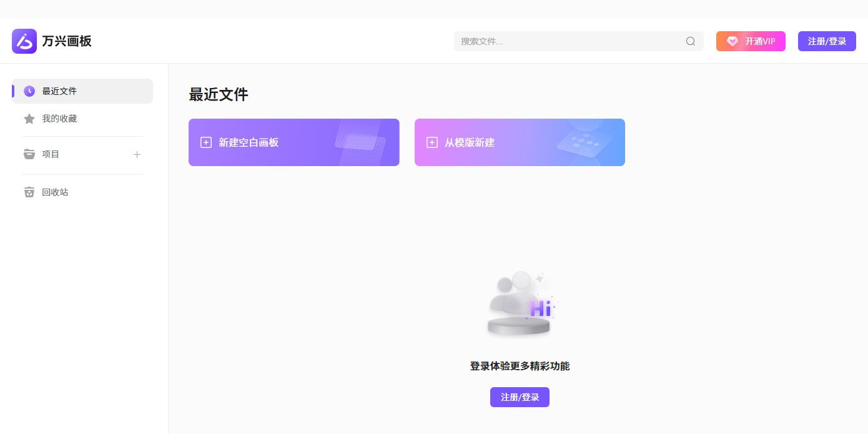The image size is (868, 434).
Task: Click the Hi illustration graphic
Action: 520,304
